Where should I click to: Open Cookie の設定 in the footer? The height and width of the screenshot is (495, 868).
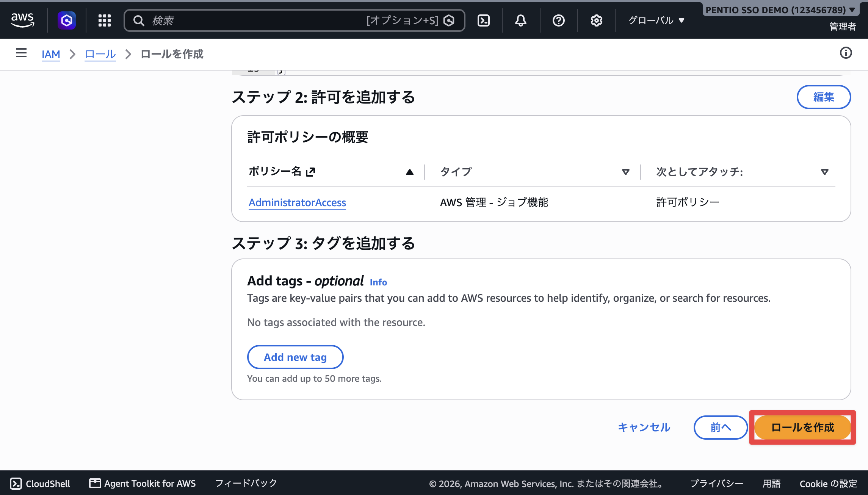click(828, 484)
